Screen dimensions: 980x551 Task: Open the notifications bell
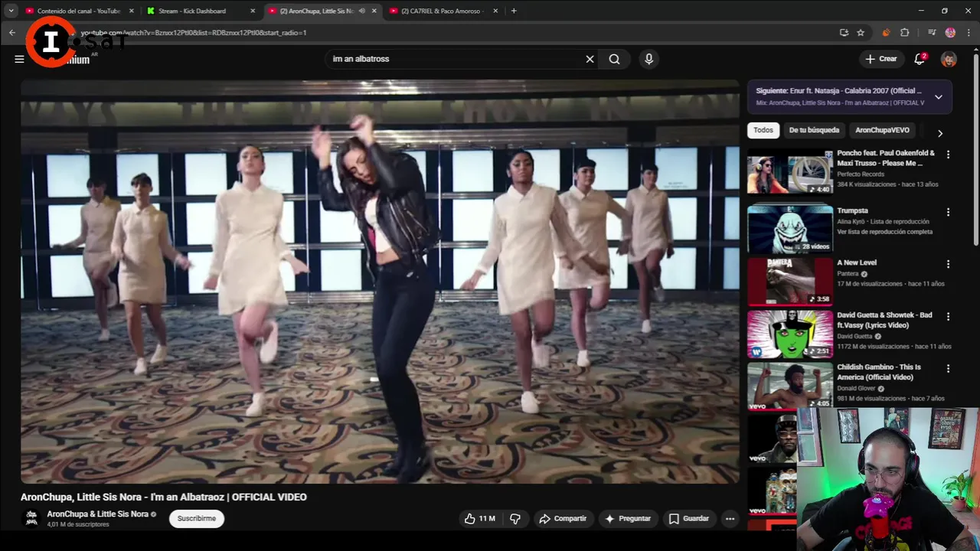[x=920, y=59]
